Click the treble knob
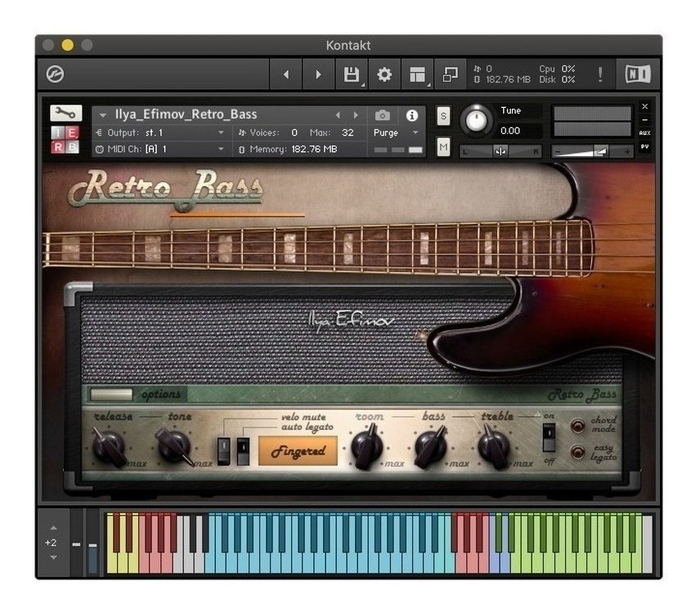 [493, 446]
